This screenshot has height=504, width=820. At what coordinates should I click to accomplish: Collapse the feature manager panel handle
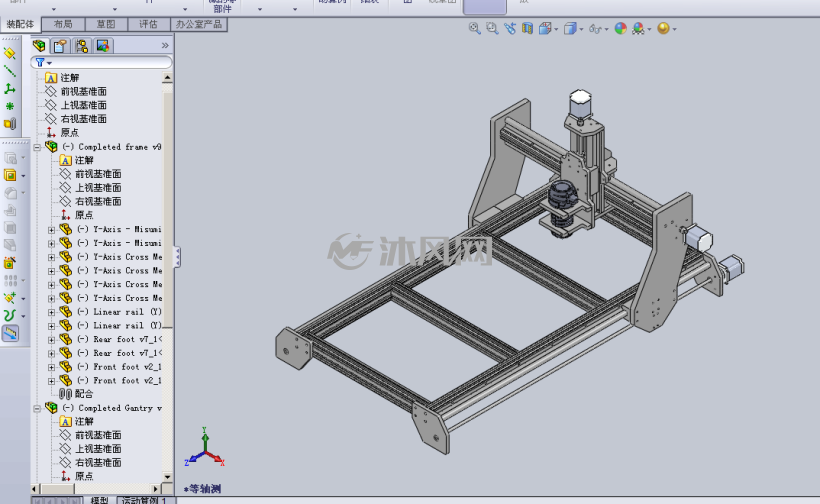(177, 257)
